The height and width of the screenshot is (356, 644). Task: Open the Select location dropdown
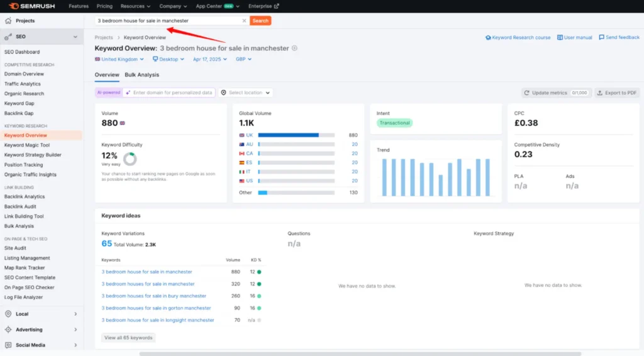coord(246,93)
